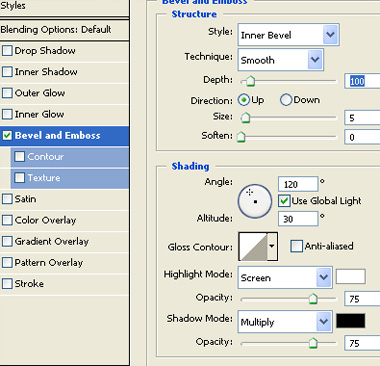This screenshot has width=380, height=366.
Task: Tick the Inner Glow checkbox
Action: click(x=7, y=114)
